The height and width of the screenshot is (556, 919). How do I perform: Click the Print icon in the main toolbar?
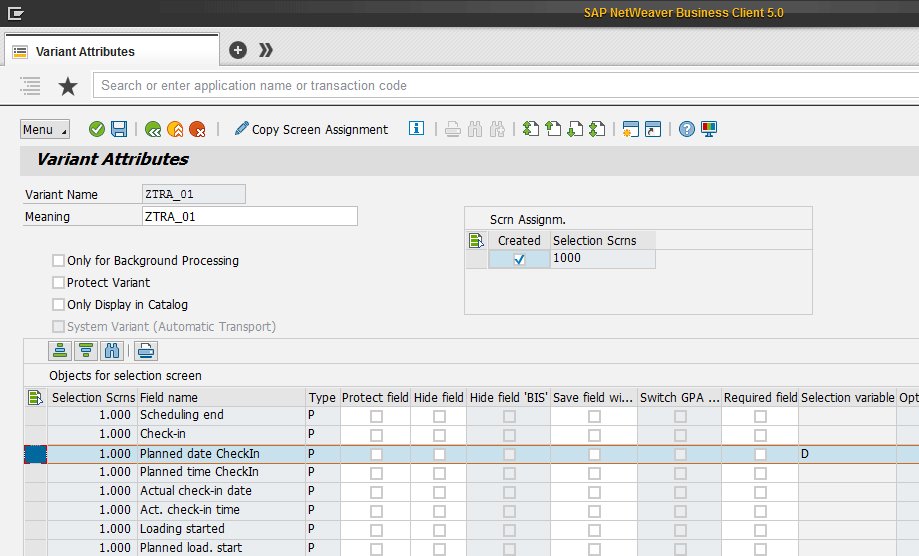452,129
